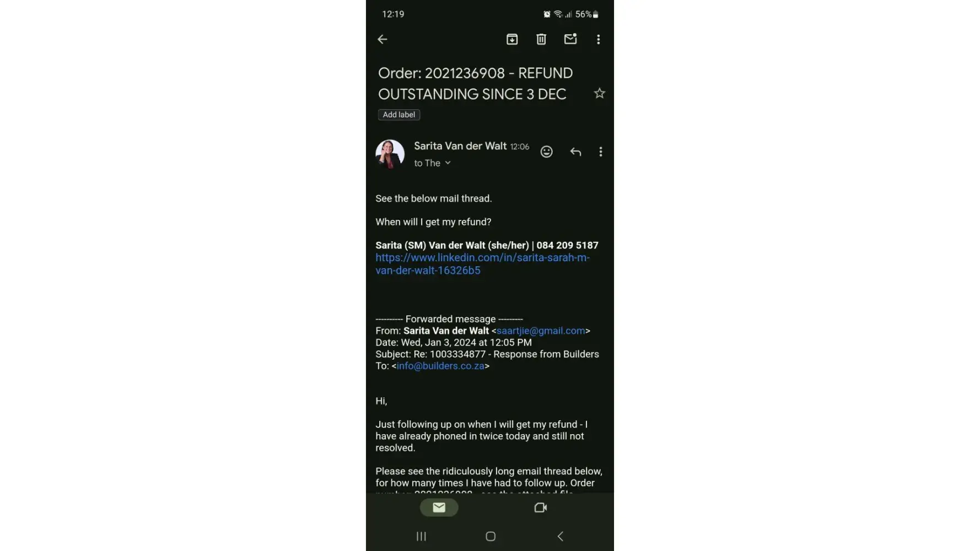This screenshot has height=551, width=980.
Task: Archive this email thread
Action: 512,39
